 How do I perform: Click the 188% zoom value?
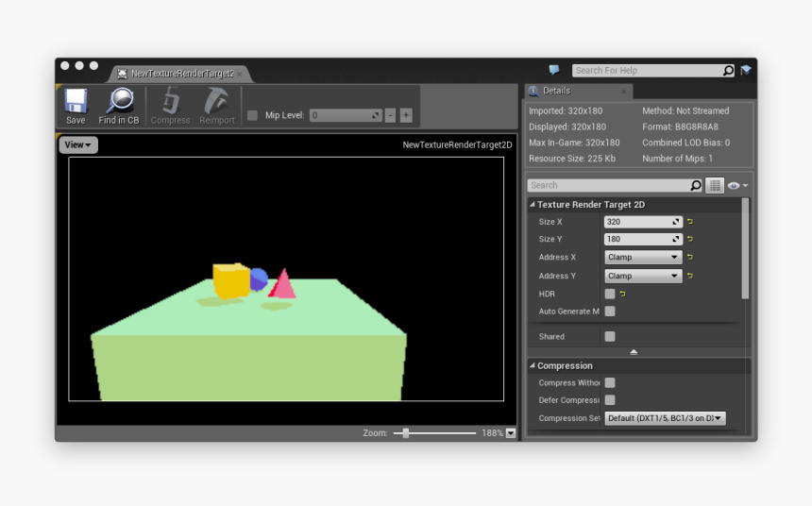[492, 433]
